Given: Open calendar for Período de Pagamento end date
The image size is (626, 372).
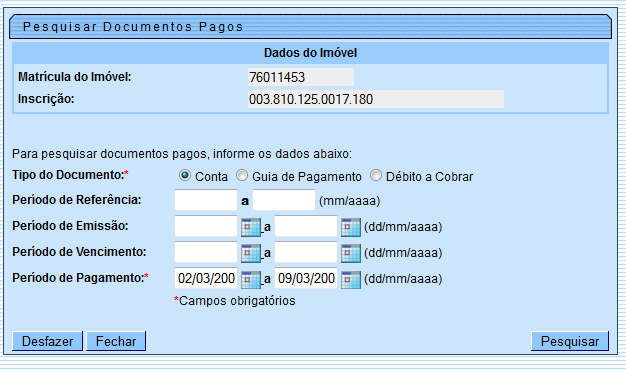Looking at the screenshot, I should click(351, 279).
